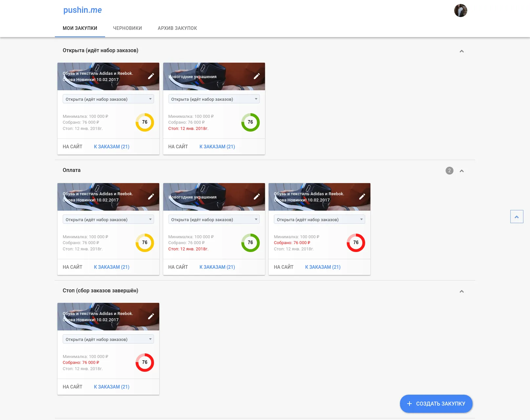Collapse the Стоп (сбор заказов завершён) section
The width and height of the screenshot is (530, 420).
462,291
